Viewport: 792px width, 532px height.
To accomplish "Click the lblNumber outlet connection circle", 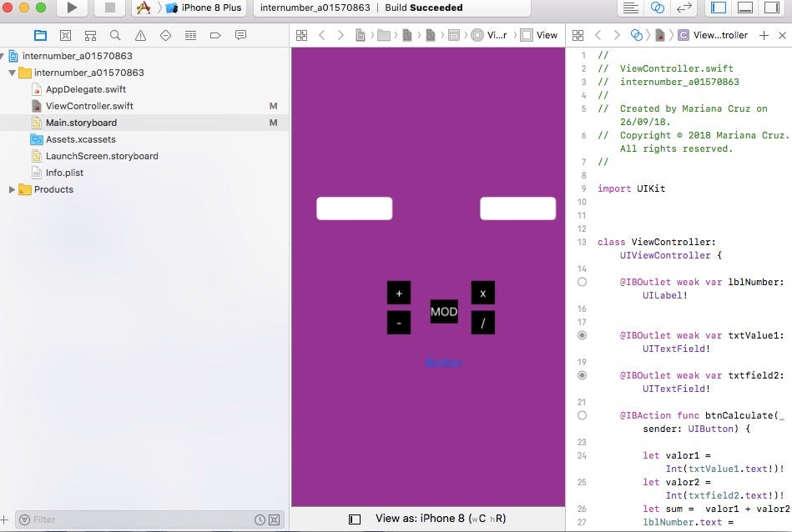I will (582, 282).
